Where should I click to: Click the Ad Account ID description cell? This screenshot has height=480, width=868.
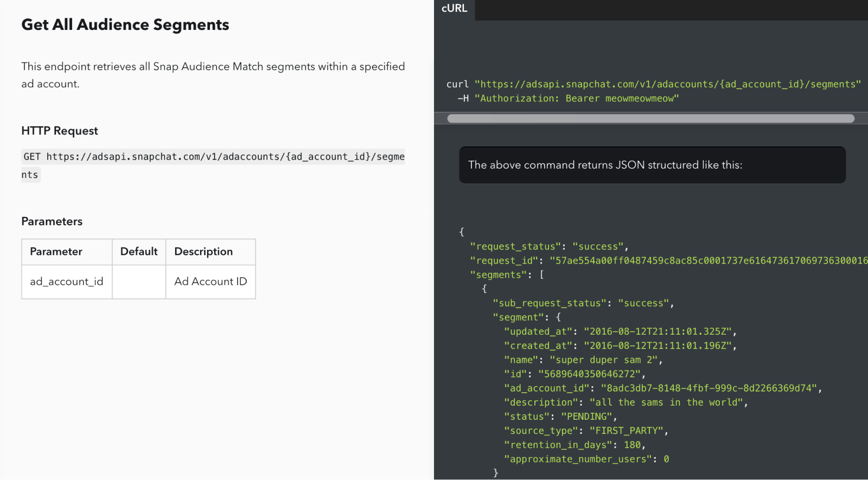[x=210, y=281]
